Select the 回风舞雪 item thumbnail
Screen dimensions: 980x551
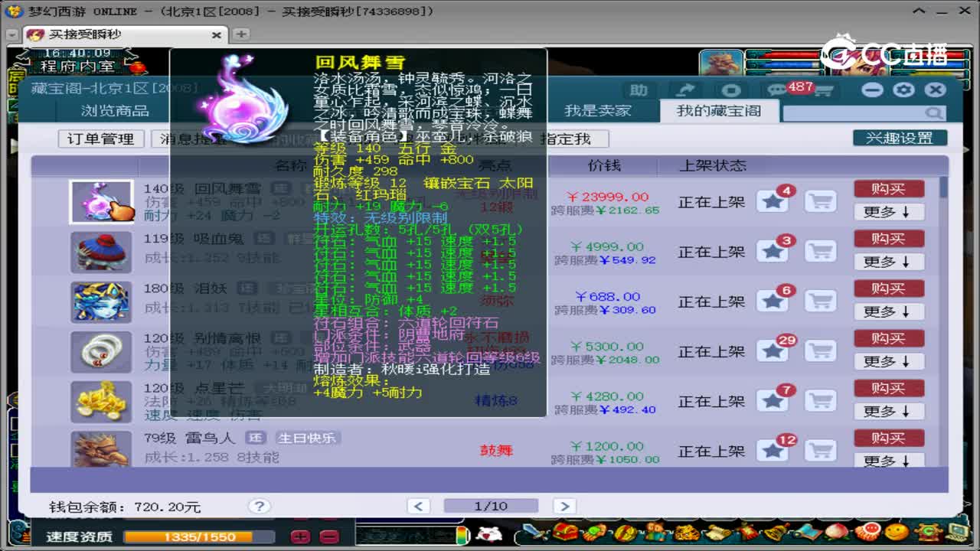[102, 202]
